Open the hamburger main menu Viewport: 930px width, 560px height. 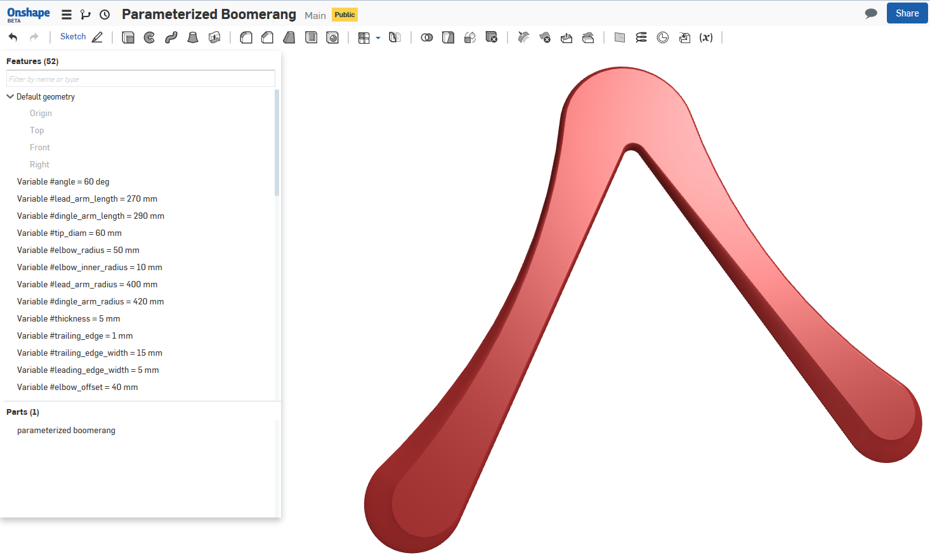click(67, 15)
